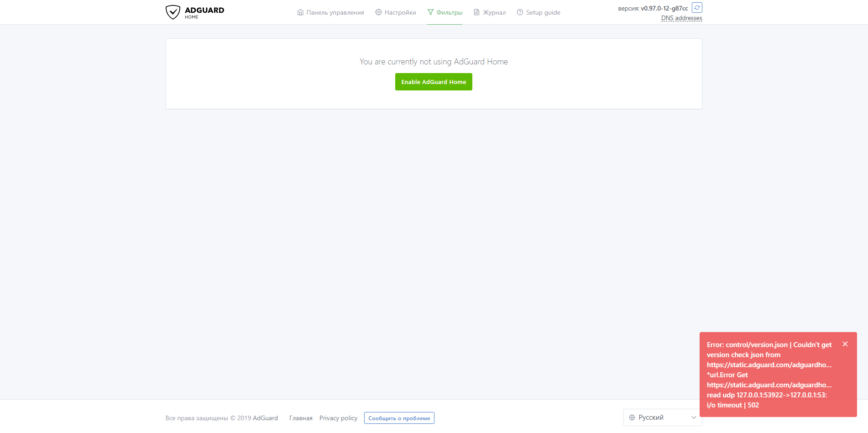Click the chevron on the language selector
Screen dimensions: 868x433
click(693, 417)
